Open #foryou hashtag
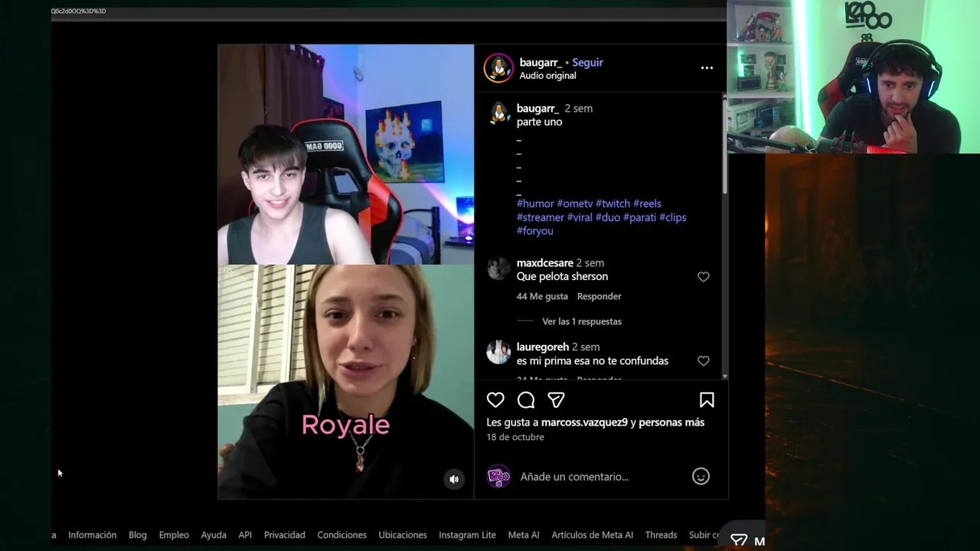Screen dimensions: 980x551 pyautogui.click(x=535, y=231)
